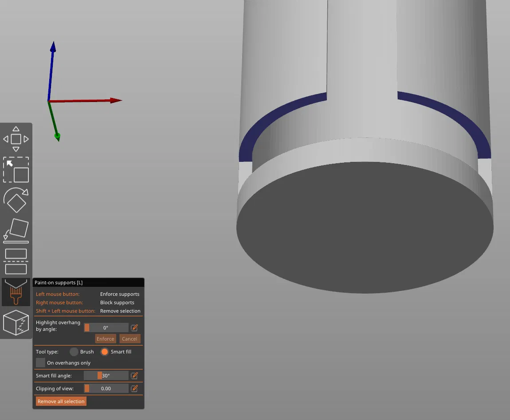Select the Cut tool icon
Image resolution: width=510 pixels, height=420 pixels.
tap(16, 261)
